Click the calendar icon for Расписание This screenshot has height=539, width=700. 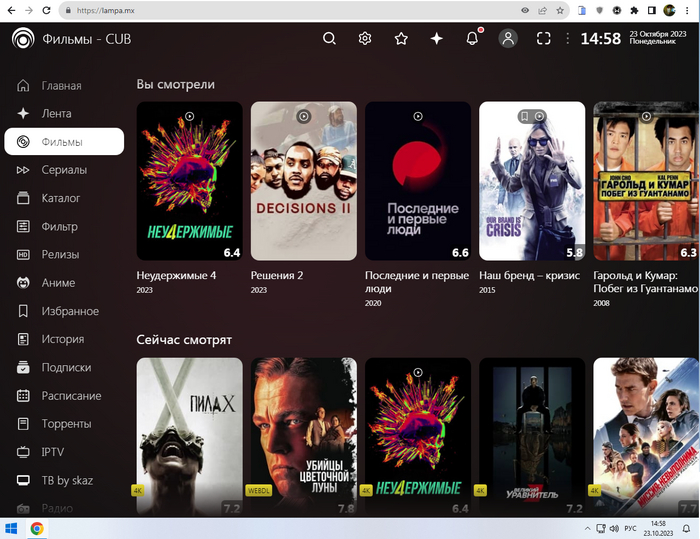pyautogui.click(x=23, y=396)
